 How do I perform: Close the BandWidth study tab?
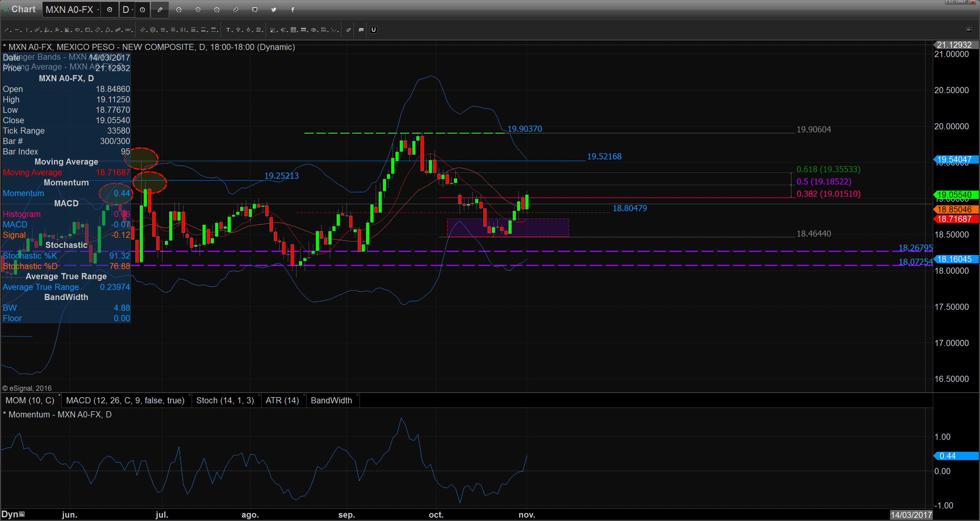(x=357, y=394)
